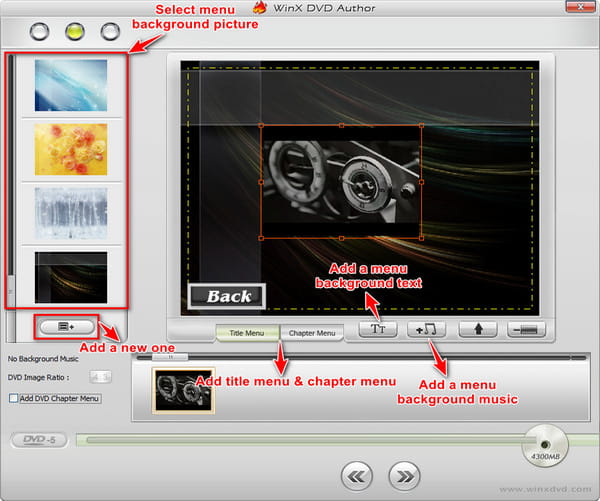Viewport: 600px width, 501px height.
Task: Go to previous step with double-left arrow
Action: (x=357, y=476)
